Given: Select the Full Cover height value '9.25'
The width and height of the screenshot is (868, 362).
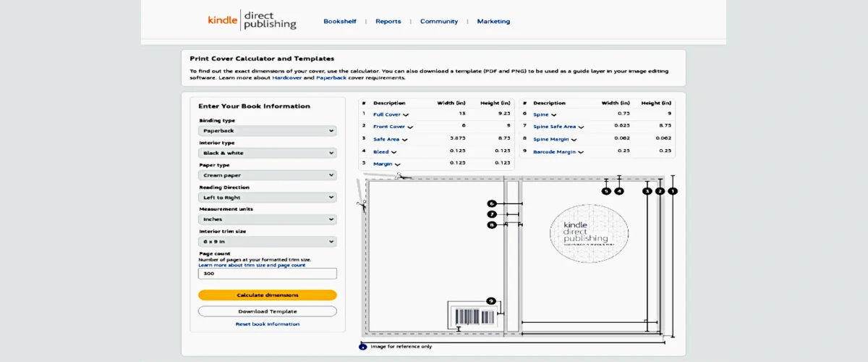Looking at the screenshot, I should [505, 114].
